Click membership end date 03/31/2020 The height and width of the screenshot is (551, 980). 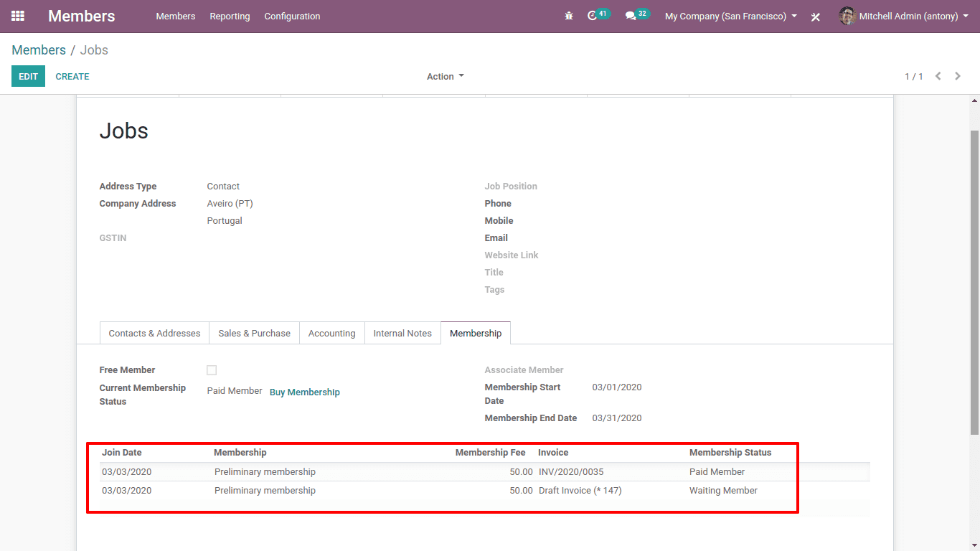(x=617, y=418)
